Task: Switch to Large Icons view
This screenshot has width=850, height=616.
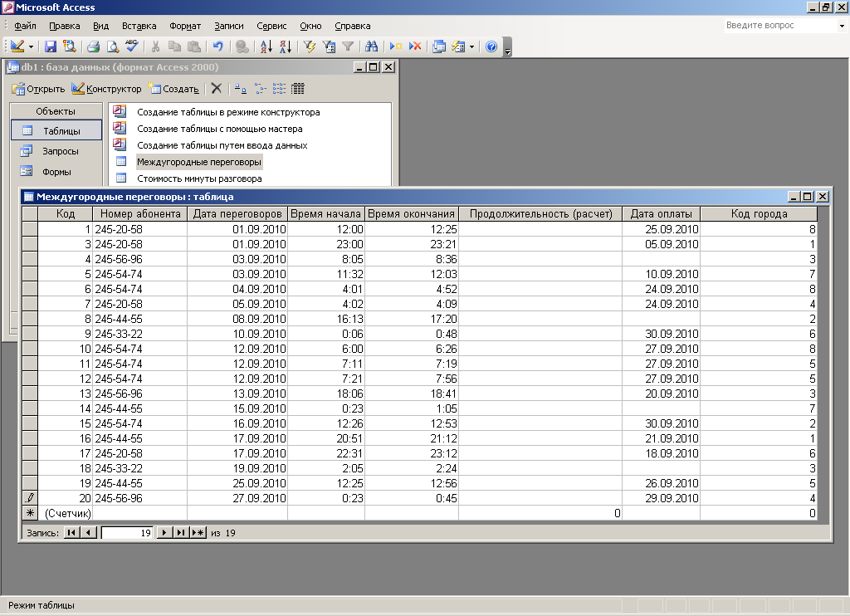Action: 241,89
